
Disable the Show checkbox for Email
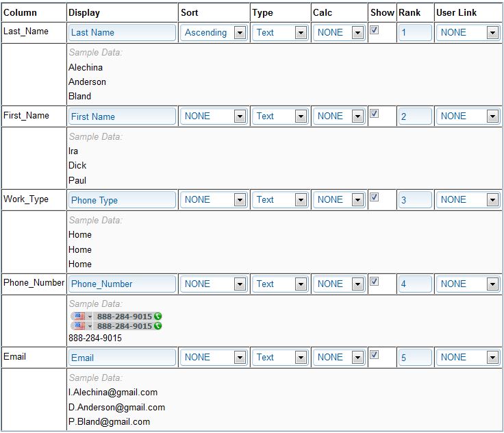coord(375,355)
